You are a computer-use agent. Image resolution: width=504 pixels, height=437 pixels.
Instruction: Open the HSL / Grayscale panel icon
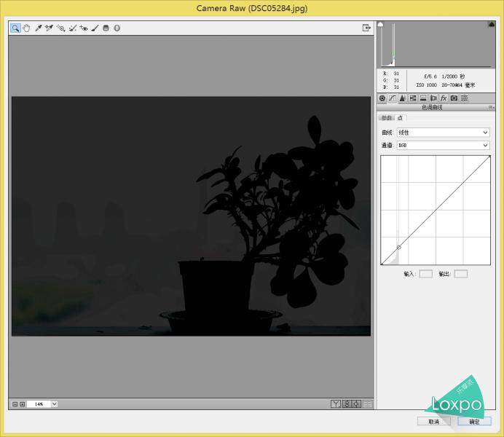(413, 98)
